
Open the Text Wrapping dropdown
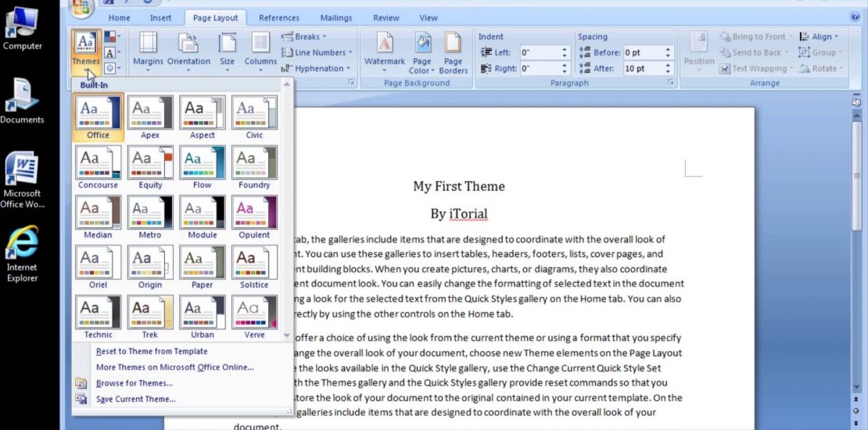[756, 69]
